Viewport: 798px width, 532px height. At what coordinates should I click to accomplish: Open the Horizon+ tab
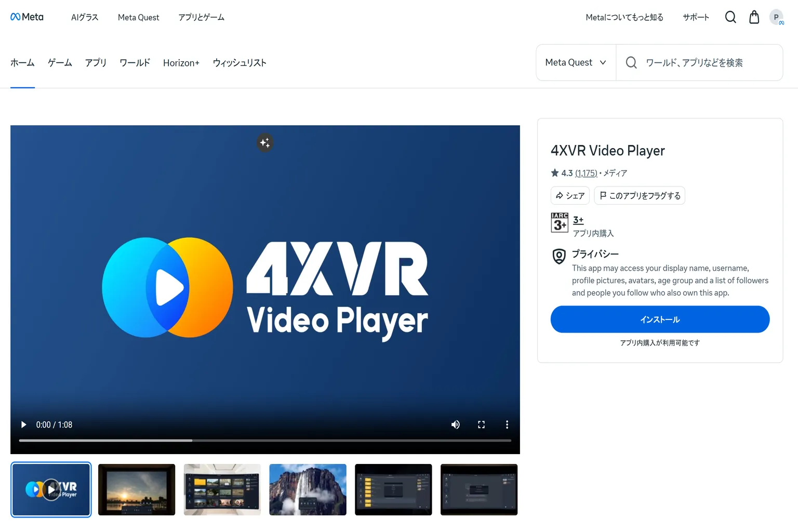click(x=181, y=62)
